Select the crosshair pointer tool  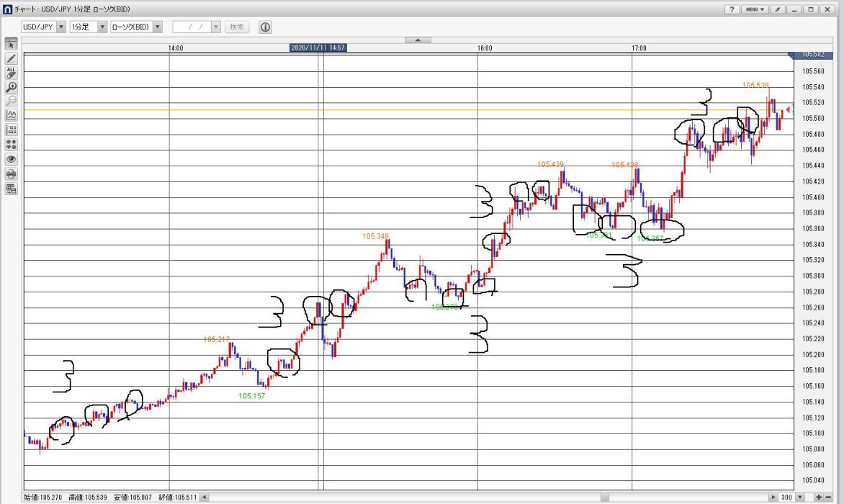pos(11,44)
